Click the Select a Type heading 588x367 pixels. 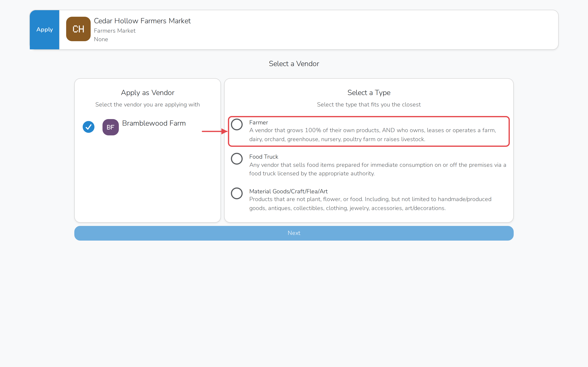pyautogui.click(x=369, y=93)
